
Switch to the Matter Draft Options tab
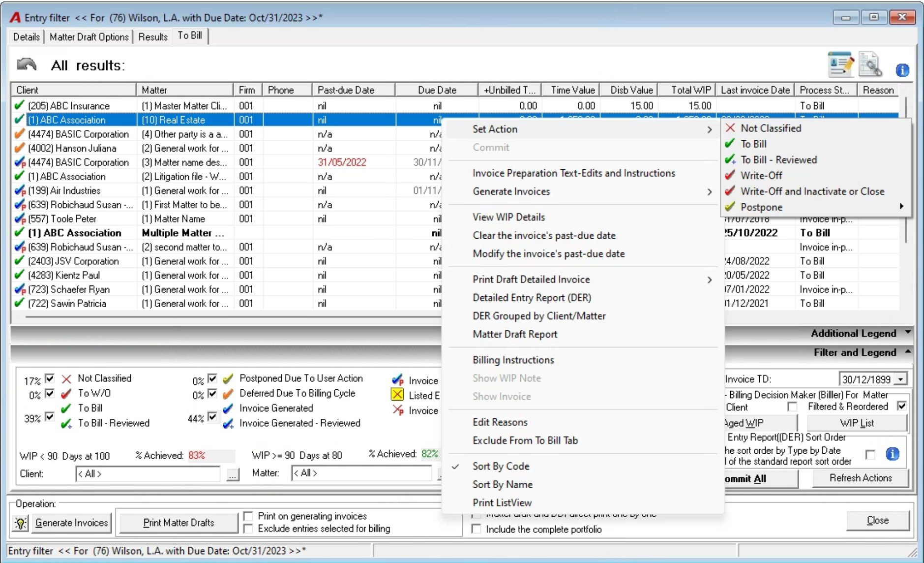pyautogui.click(x=89, y=37)
